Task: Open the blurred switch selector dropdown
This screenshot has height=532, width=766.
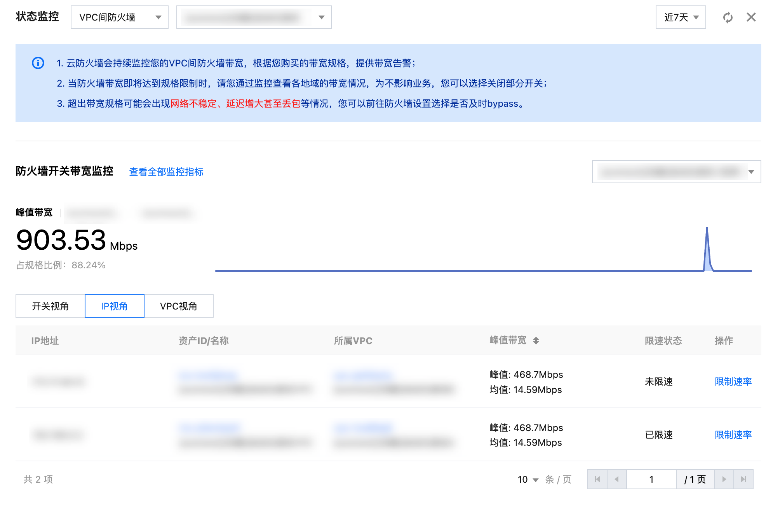Action: point(676,172)
